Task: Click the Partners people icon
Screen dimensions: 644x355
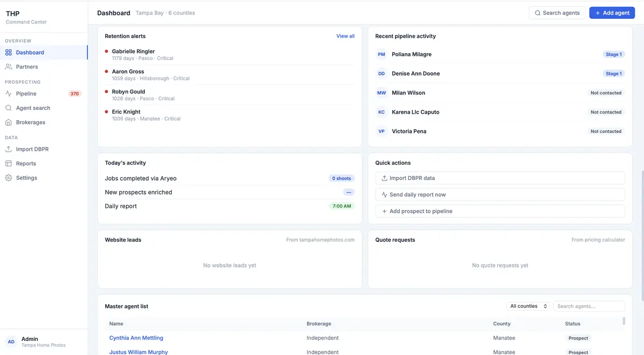Action: pyautogui.click(x=9, y=67)
